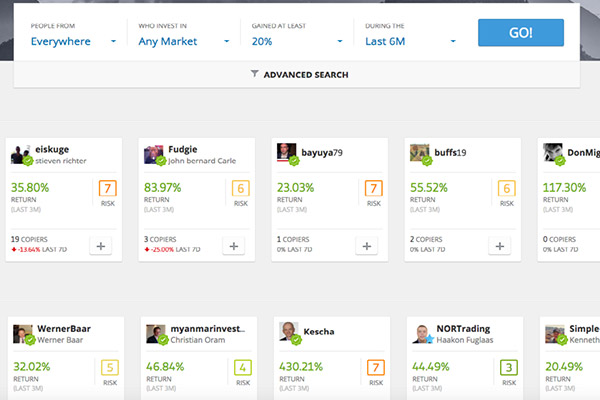Click WernerBaar's risk score 5 badge

(110, 367)
